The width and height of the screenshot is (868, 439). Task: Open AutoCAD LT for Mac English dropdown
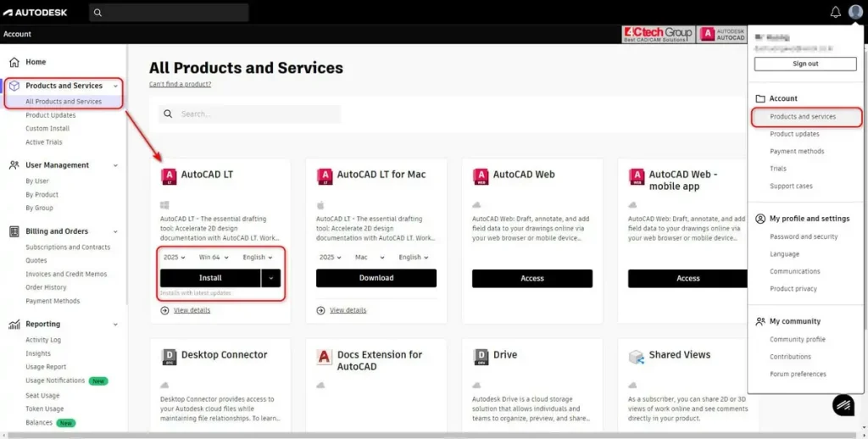coord(414,258)
